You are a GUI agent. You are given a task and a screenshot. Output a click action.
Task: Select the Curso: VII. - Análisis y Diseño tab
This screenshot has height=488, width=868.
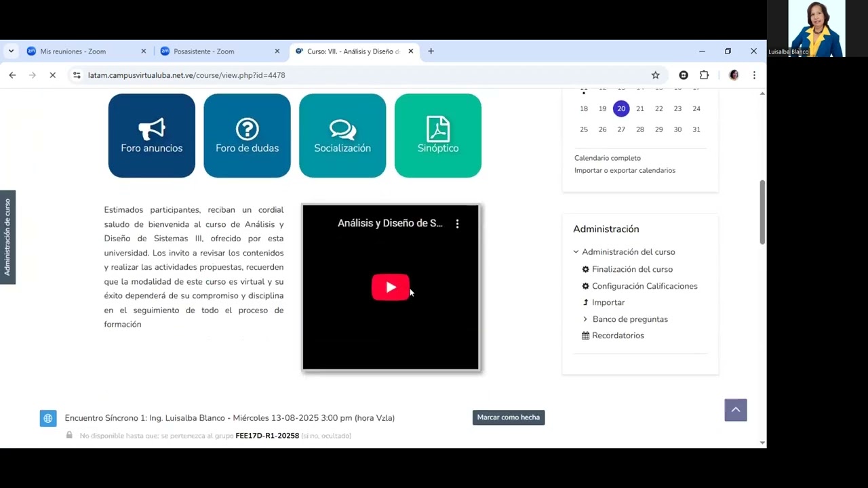point(354,52)
